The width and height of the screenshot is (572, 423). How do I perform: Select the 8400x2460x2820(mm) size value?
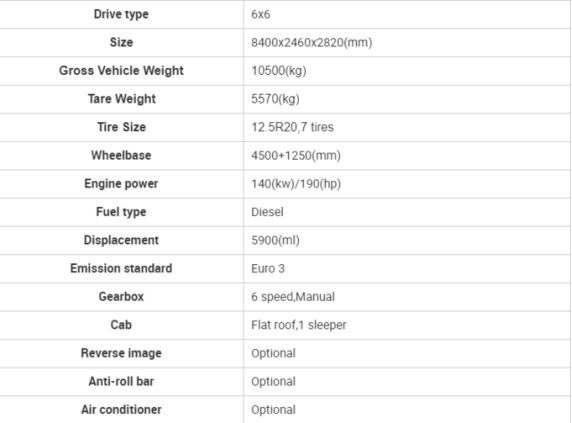[x=312, y=43]
